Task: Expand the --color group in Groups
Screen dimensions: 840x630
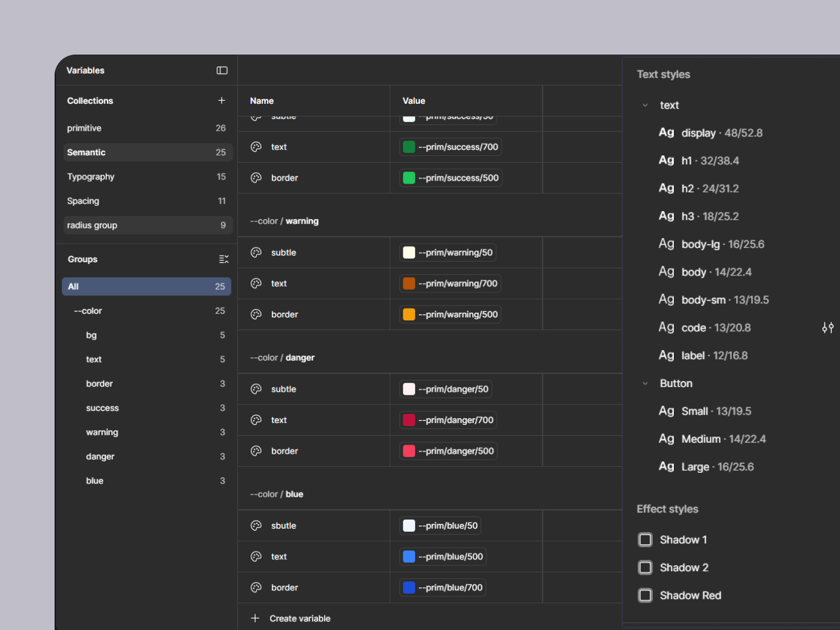Action: pyautogui.click(x=146, y=311)
